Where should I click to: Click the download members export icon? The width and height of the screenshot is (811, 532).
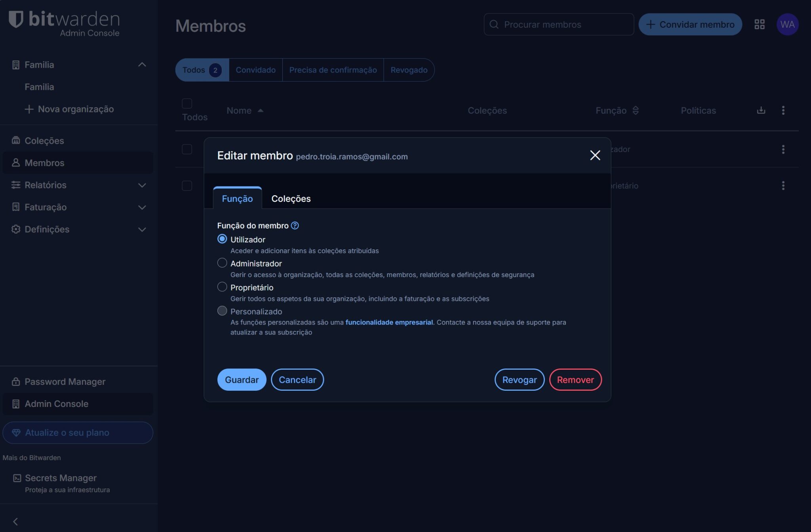pyautogui.click(x=761, y=110)
